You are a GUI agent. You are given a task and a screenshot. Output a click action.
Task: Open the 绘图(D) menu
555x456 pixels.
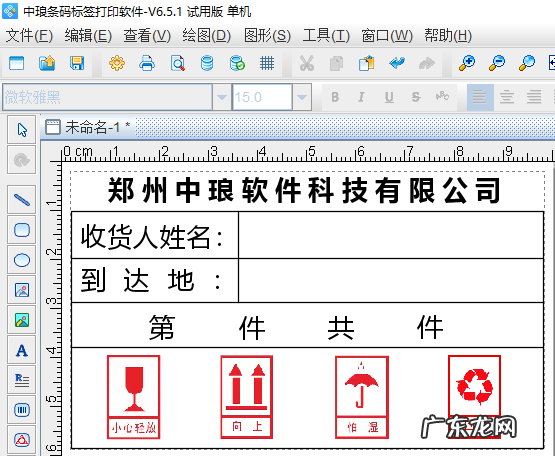(207, 36)
